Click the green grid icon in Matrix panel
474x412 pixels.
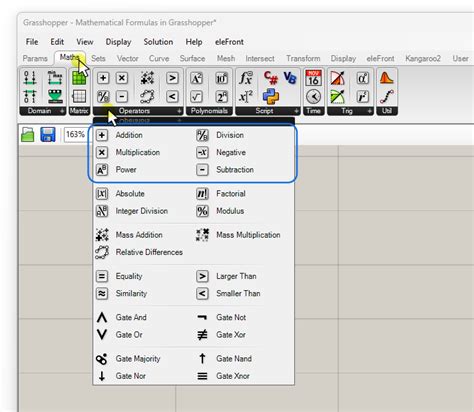79,78
